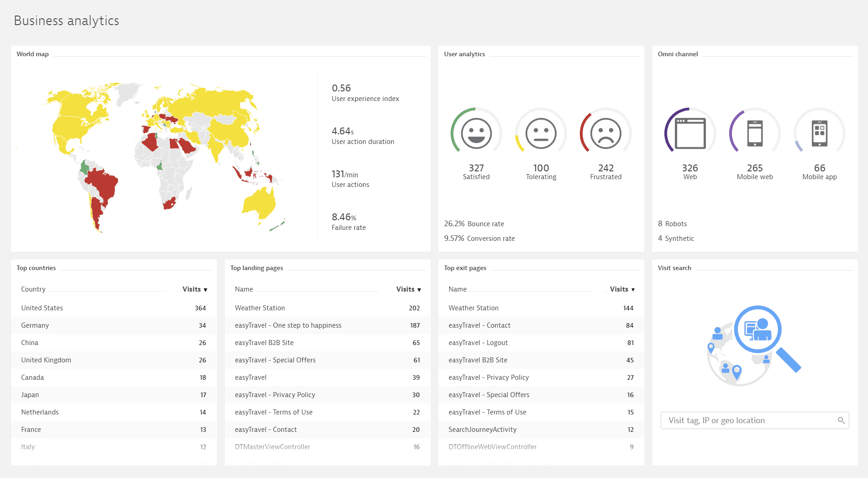The image size is (868, 478).
Task: Open the Top landing pages tile title
Action: point(257,268)
